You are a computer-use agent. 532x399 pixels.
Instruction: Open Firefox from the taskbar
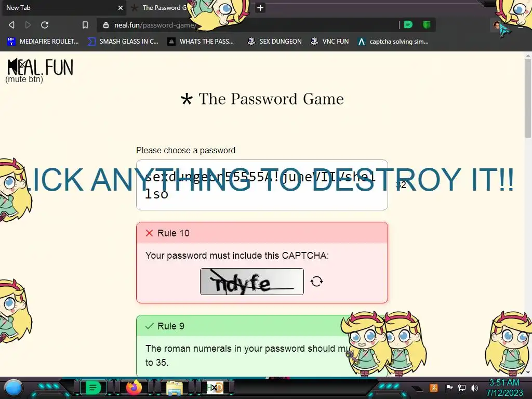click(x=134, y=388)
